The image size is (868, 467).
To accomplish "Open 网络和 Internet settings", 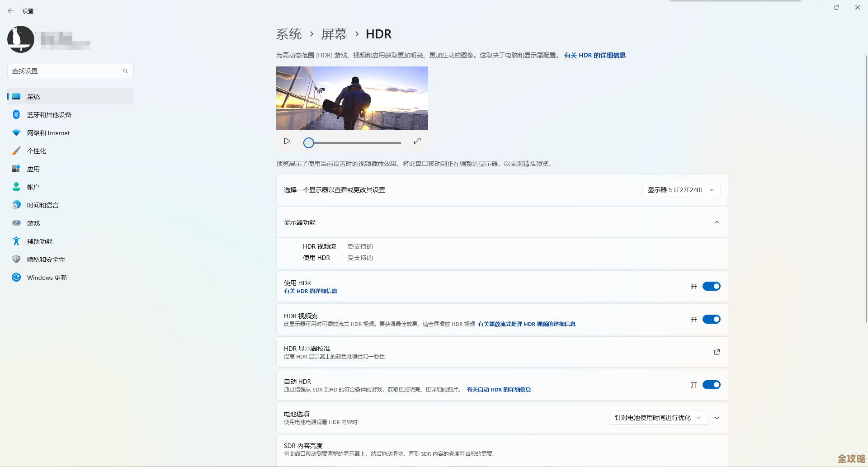I will pos(48,132).
